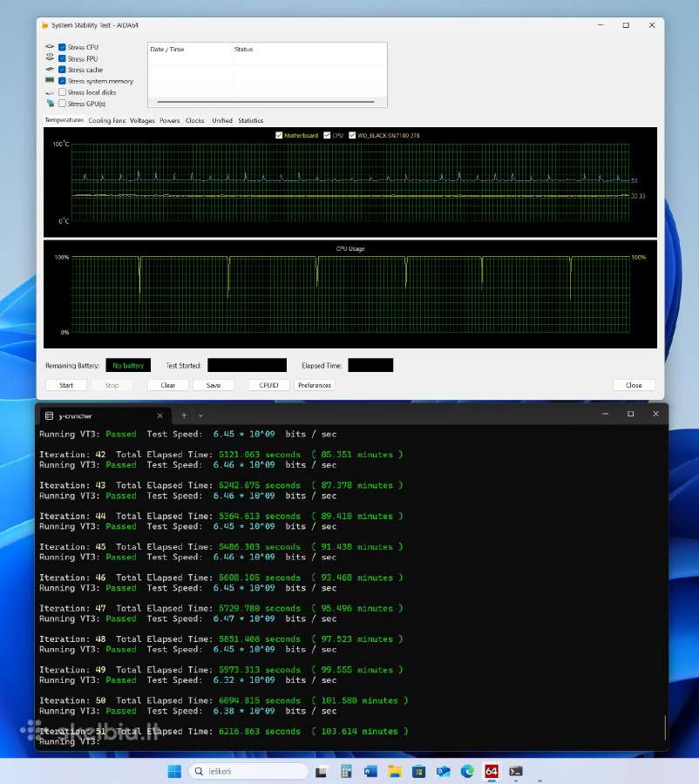The image size is (699, 784).
Task: Open Outlook from the taskbar
Action: (443, 772)
